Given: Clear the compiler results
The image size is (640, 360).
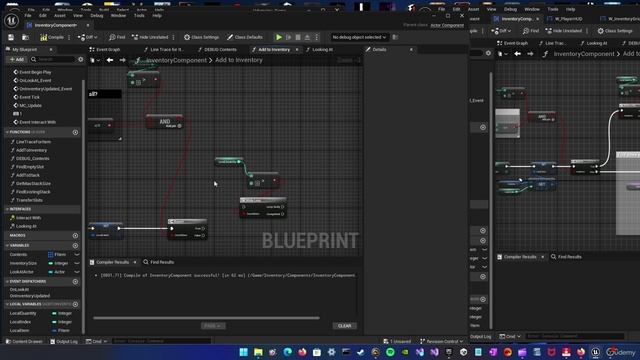Looking at the screenshot, I should 344,326.
